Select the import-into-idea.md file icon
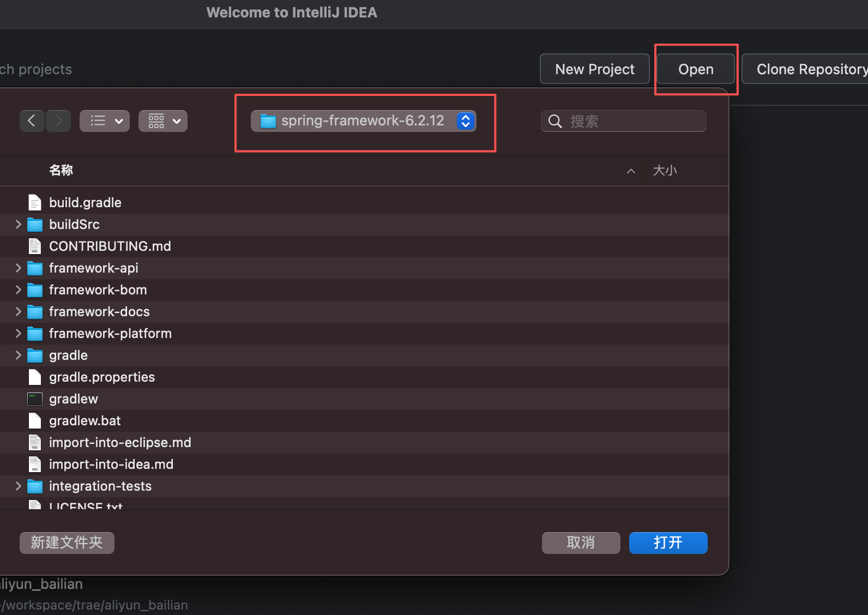 click(x=35, y=464)
